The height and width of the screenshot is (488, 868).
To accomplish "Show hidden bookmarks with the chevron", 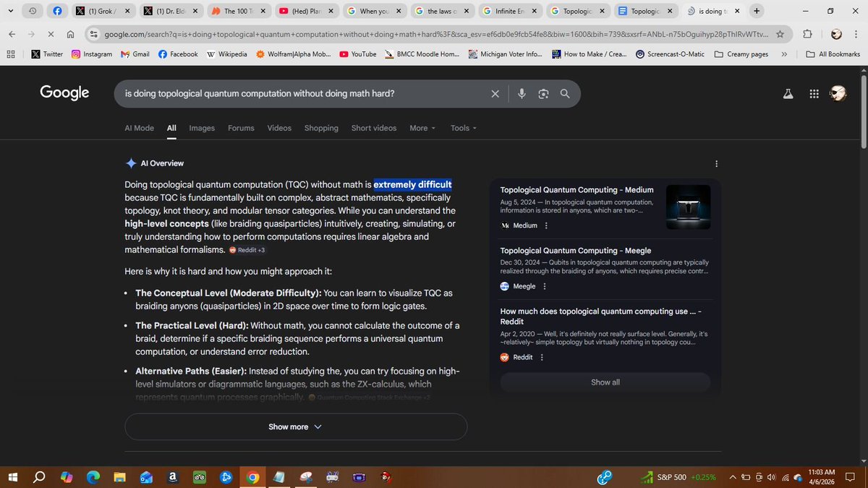I will pos(785,54).
